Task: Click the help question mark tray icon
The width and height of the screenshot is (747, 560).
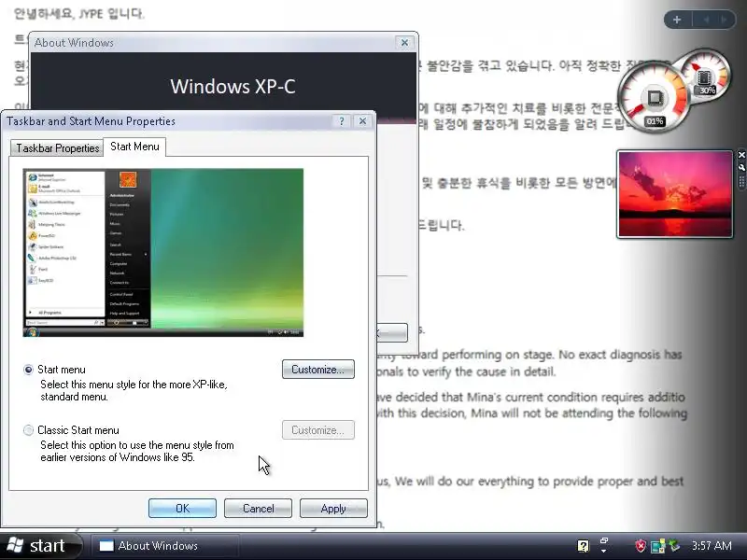Action: point(583,546)
